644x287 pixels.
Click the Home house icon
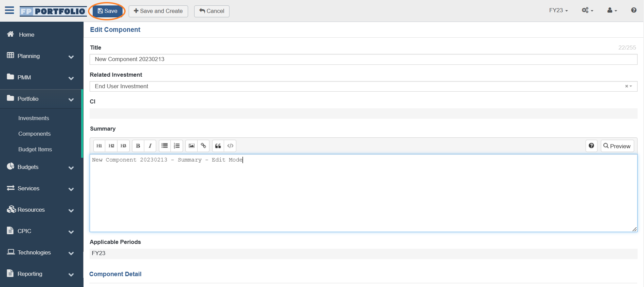tap(11, 34)
